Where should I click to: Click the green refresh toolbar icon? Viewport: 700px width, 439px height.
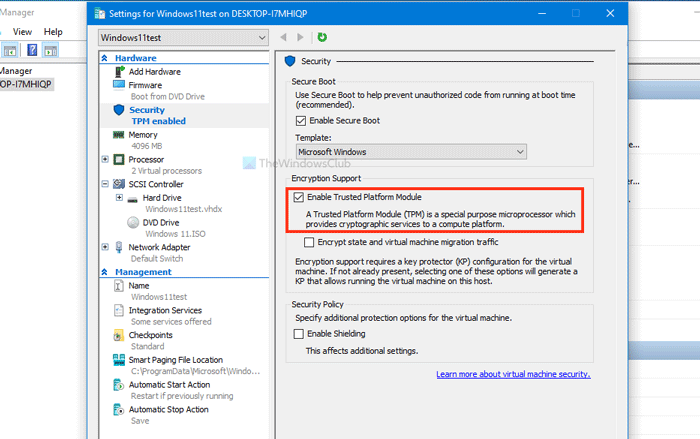[x=321, y=37]
